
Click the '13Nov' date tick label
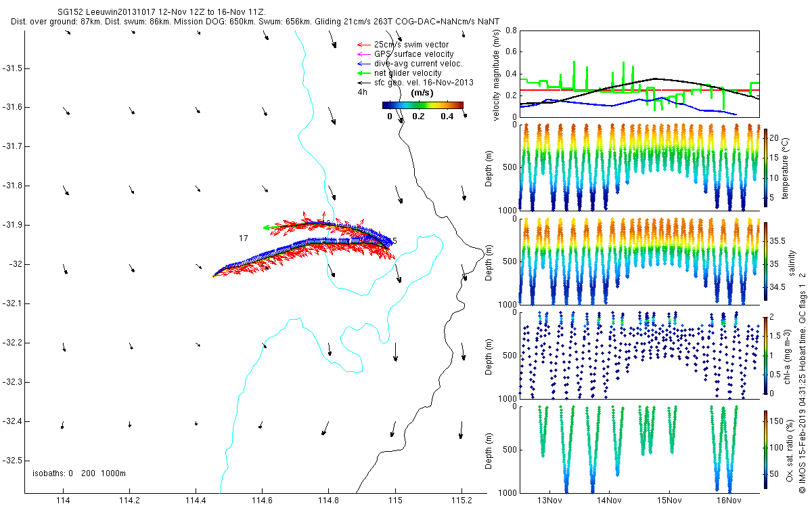(x=549, y=501)
